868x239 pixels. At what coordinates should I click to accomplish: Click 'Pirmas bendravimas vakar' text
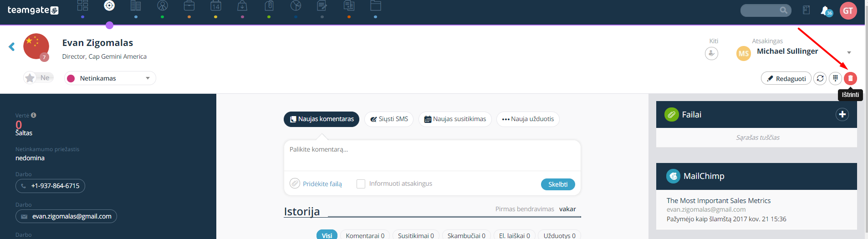pyautogui.click(x=536, y=209)
